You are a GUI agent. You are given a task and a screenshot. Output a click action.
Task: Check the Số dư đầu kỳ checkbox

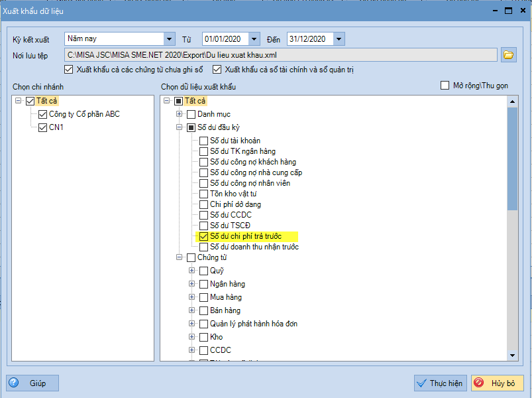(191, 127)
